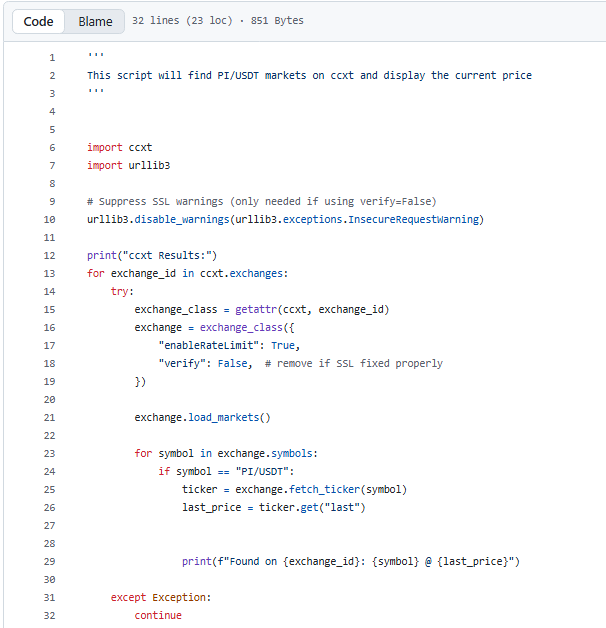The image size is (606, 628).
Task: Click the '# Suppress SSL warnings' comment
Action: [262, 201]
